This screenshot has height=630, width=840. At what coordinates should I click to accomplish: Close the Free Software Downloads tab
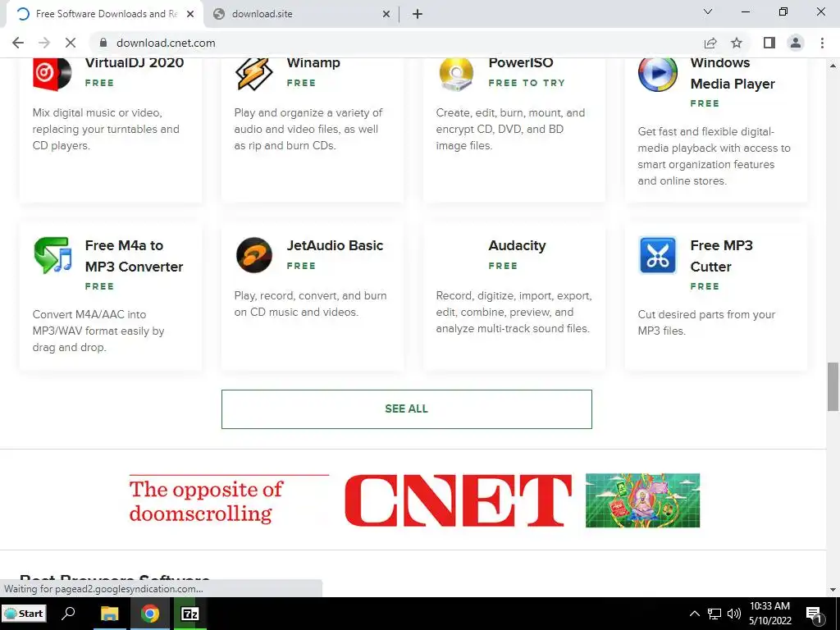[x=190, y=14]
